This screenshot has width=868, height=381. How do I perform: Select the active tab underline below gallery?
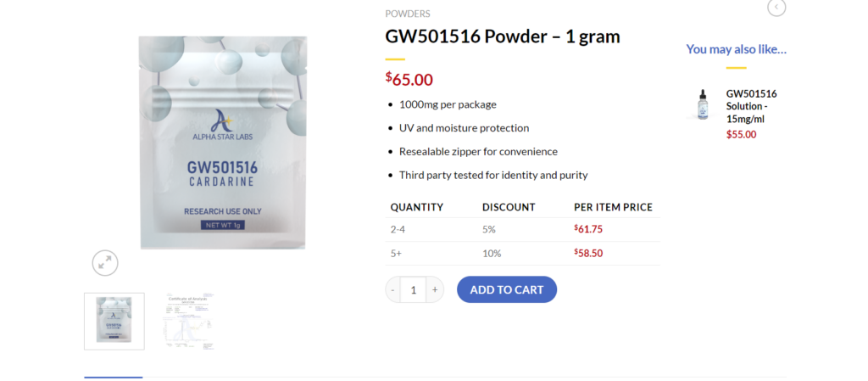pos(114,377)
